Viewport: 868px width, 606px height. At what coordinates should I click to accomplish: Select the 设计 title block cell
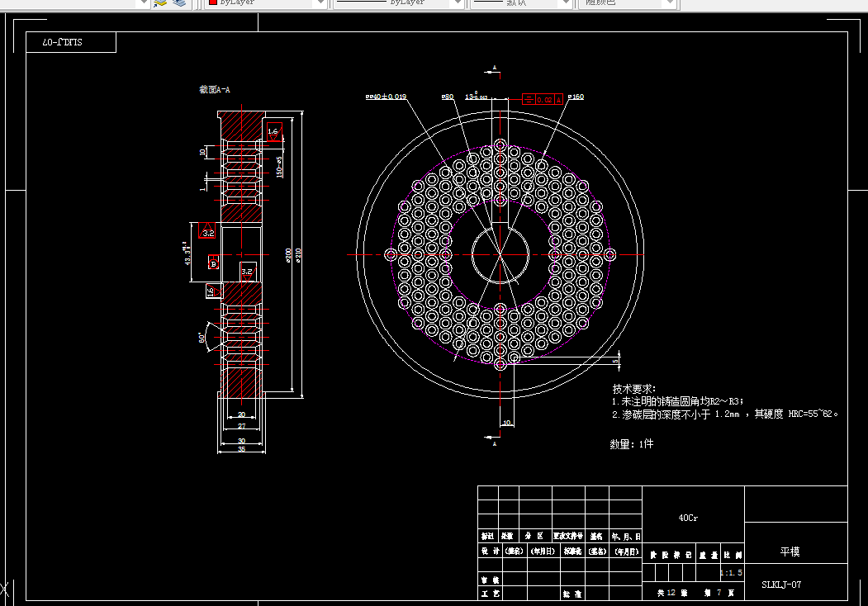(490, 552)
